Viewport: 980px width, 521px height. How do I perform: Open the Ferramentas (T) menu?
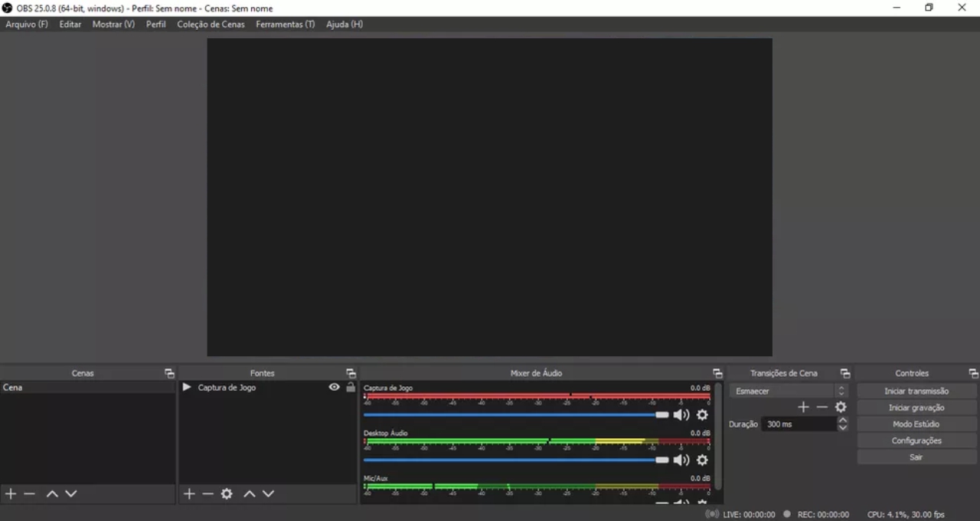[286, 25]
